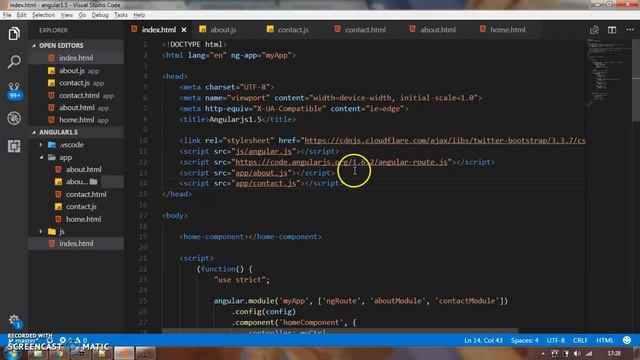Follow the js/angular.js script link
Screen dimensions: 640x360
point(264,151)
